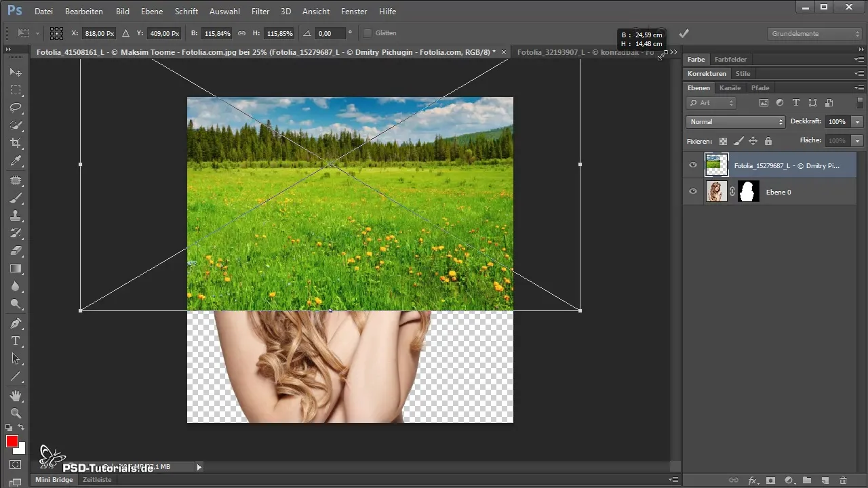Screen dimensions: 868x488
Task: Open the blend mode Normal dropdown
Action: click(735, 122)
